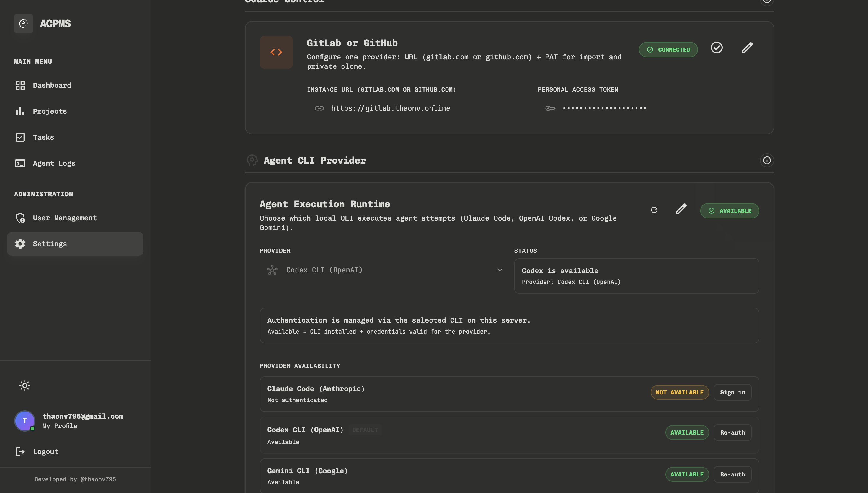868x493 pixels.
Task: Open the Tasks page
Action: tap(43, 137)
